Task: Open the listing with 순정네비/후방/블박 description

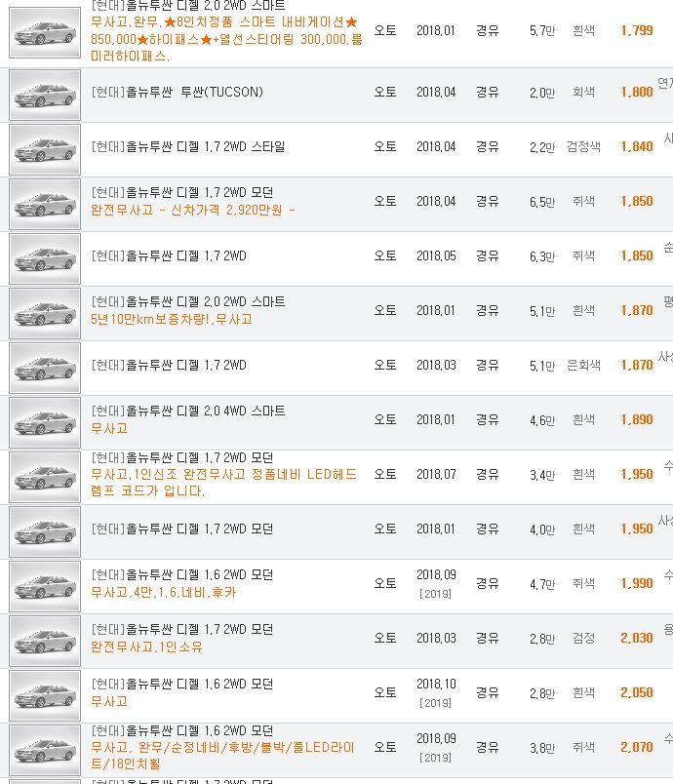Action: pos(223,756)
